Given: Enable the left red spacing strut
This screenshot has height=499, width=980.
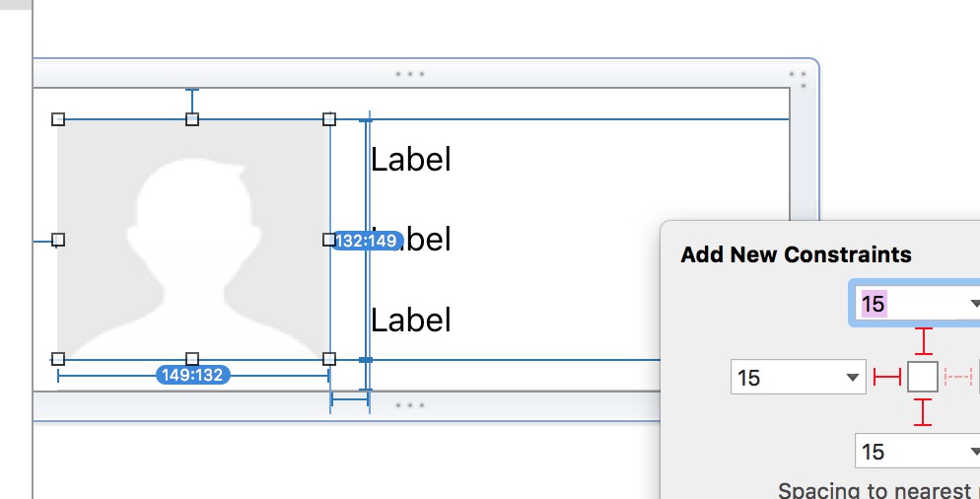Looking at the screenshot, I should [x=887, y=377].
